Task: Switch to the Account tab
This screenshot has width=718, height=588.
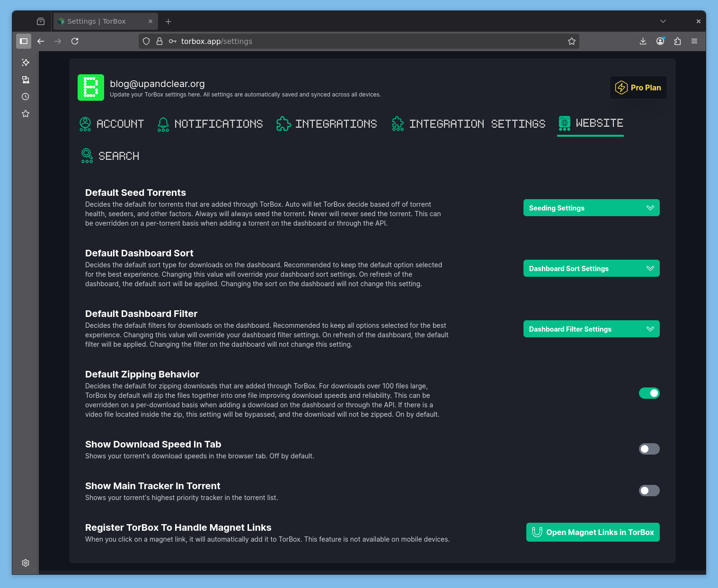Action: point(112,124)
